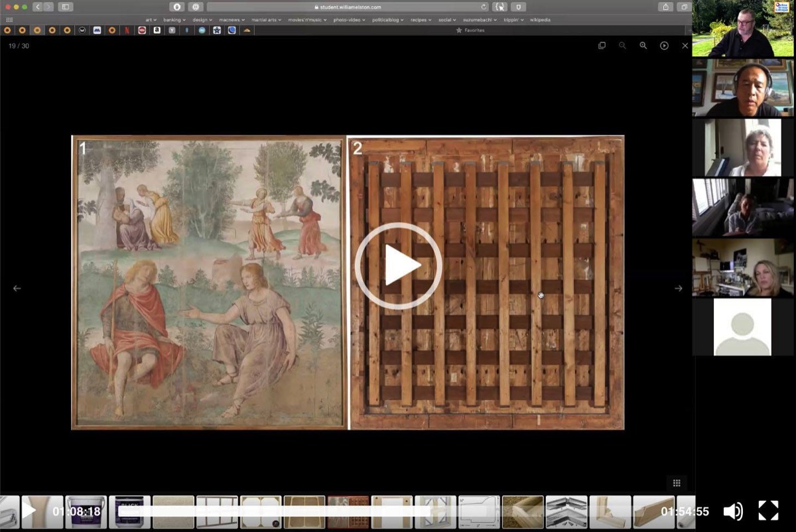Mute the video with the speaker icon
Viewport: 796px width, 532px height.
tap(732, 511)
